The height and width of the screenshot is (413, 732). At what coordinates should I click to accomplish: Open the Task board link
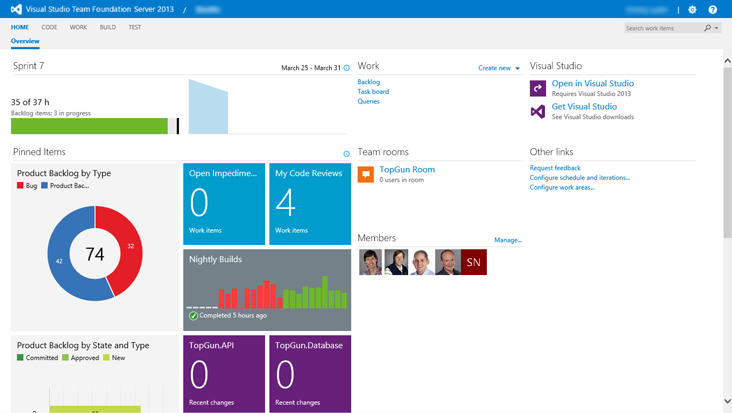pyautogui.click(x=373, y=91)
